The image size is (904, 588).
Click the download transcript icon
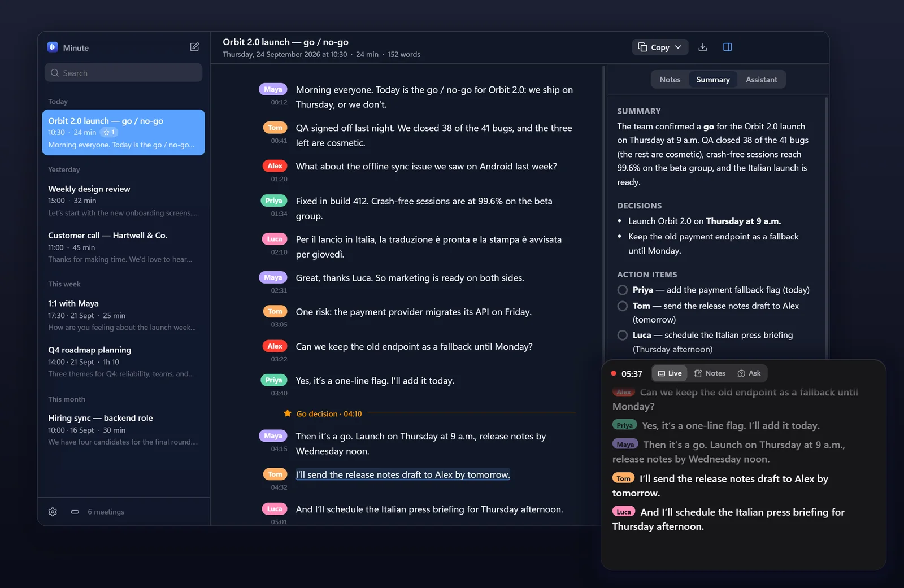(x=703, y=47)
